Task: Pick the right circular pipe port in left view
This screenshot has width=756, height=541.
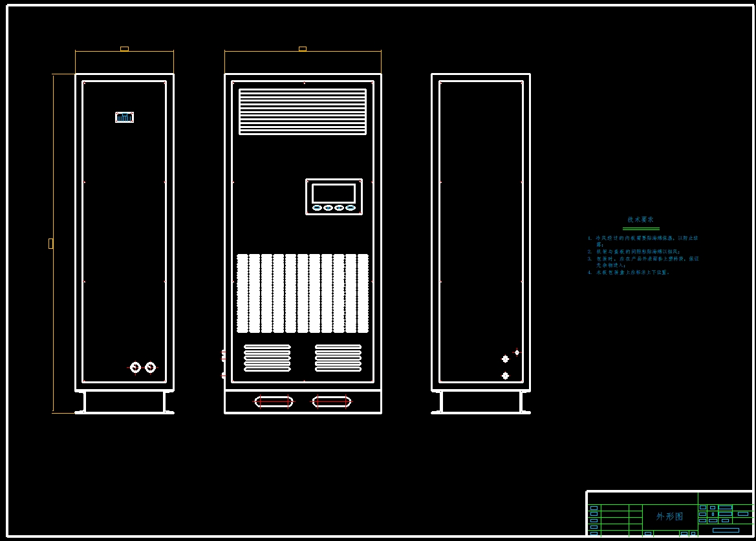Action: 151,368
